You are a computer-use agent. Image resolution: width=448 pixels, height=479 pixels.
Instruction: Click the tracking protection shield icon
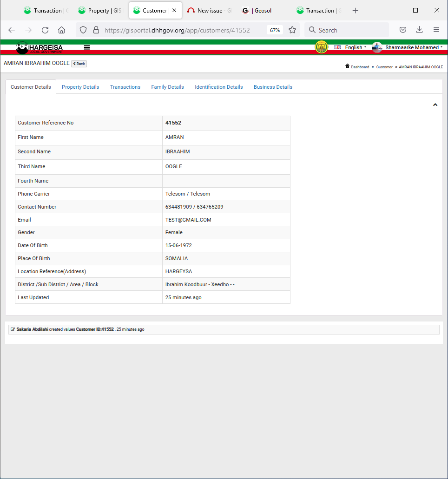pyautogui.click(x=83, y=30)
